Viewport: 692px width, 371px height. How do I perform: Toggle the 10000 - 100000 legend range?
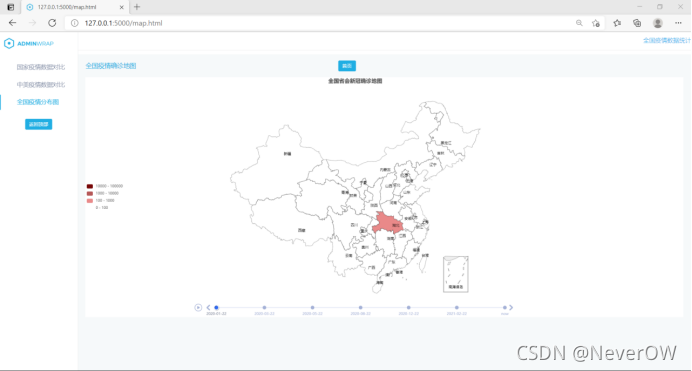[105, 186]
